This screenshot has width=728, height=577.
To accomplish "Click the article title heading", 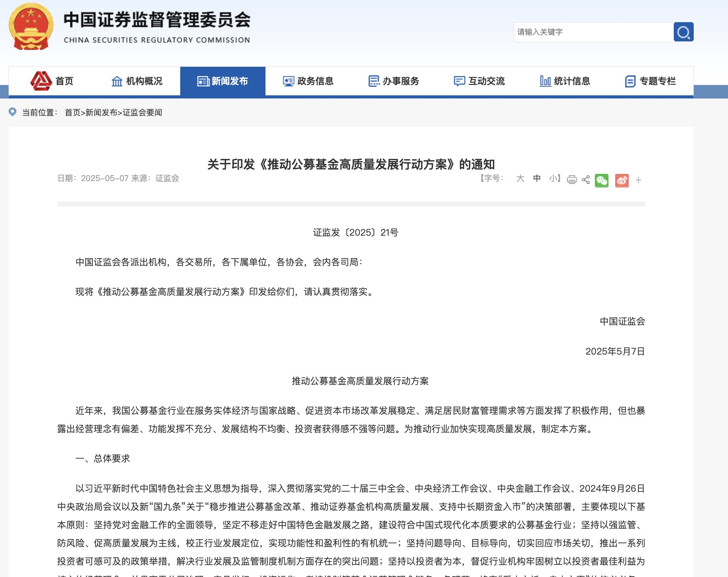I will (x=351, y=164).
